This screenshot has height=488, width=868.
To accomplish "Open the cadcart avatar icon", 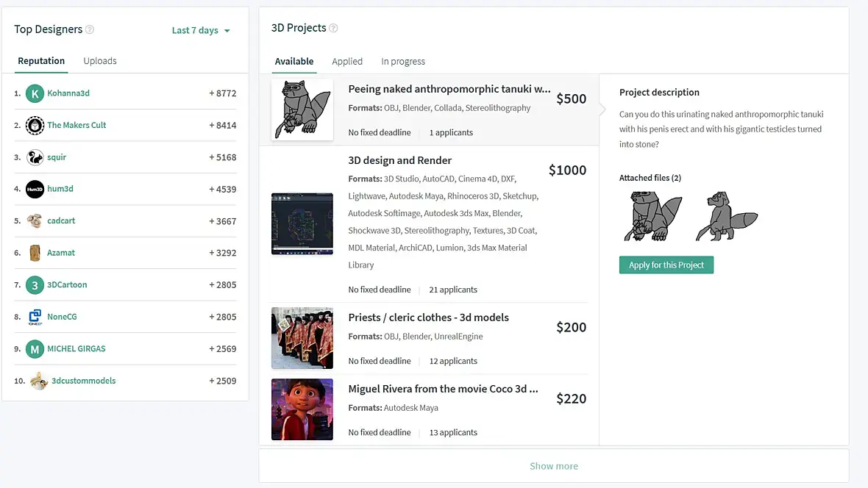I will [35, 220].
